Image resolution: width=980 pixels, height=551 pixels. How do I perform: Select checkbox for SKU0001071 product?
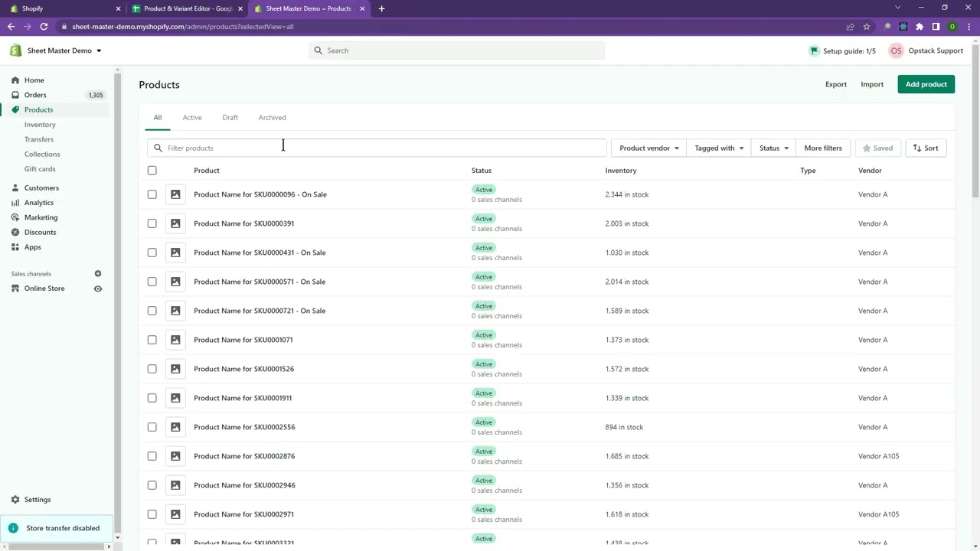tap(152, 340)
